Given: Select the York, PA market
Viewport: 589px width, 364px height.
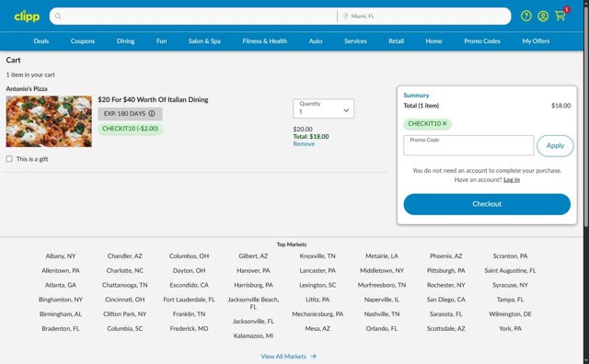Looking at the screenshot, I should point(510,329).
